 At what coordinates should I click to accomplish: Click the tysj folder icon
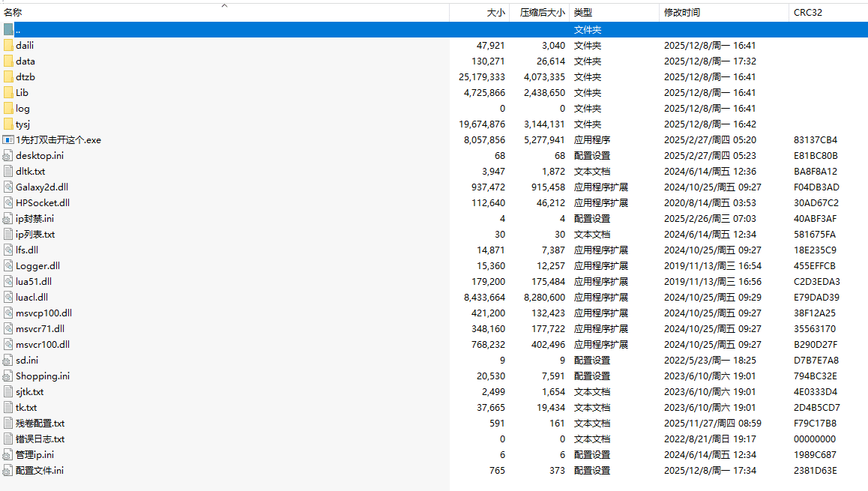[x=8, y=124]
